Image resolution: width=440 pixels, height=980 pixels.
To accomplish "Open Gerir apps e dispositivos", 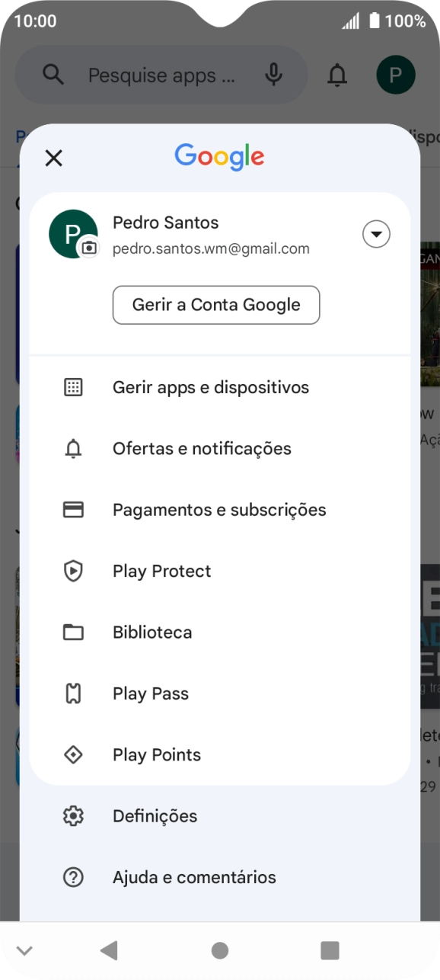I will point(210,387).
